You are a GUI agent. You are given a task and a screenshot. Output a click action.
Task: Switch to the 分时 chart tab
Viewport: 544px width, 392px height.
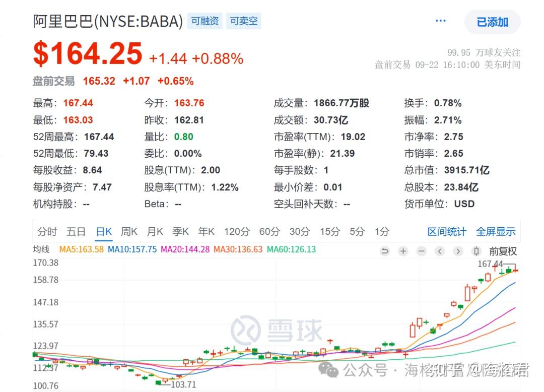coord(47,231)
